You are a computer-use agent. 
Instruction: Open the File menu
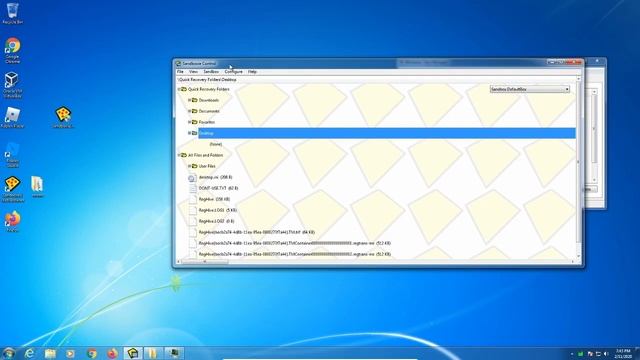180,71
